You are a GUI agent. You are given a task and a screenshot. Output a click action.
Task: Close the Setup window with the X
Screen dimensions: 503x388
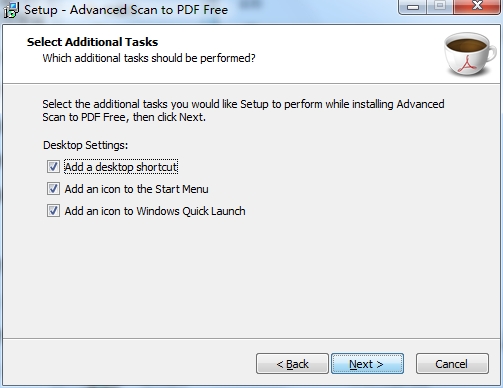point(477,6)
